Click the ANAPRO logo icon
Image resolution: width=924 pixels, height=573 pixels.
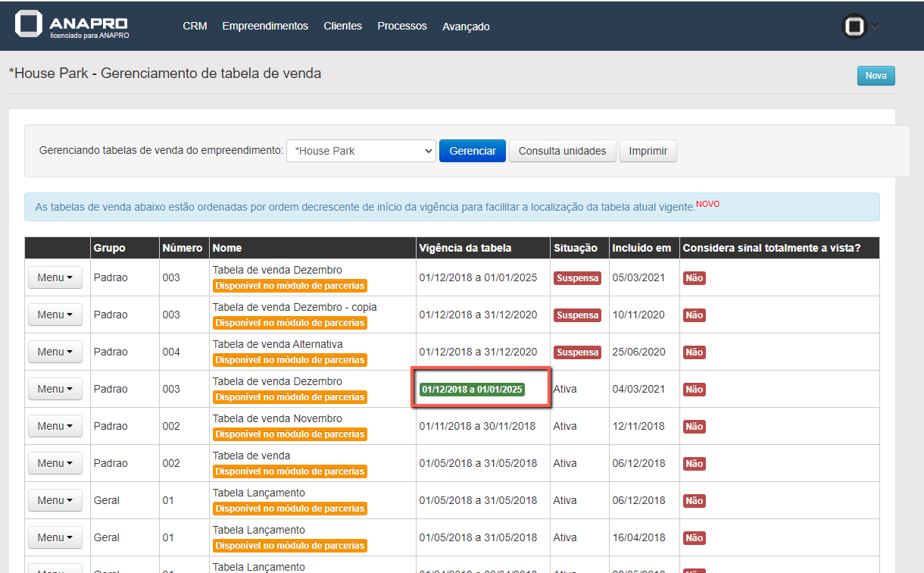[28, 24]
